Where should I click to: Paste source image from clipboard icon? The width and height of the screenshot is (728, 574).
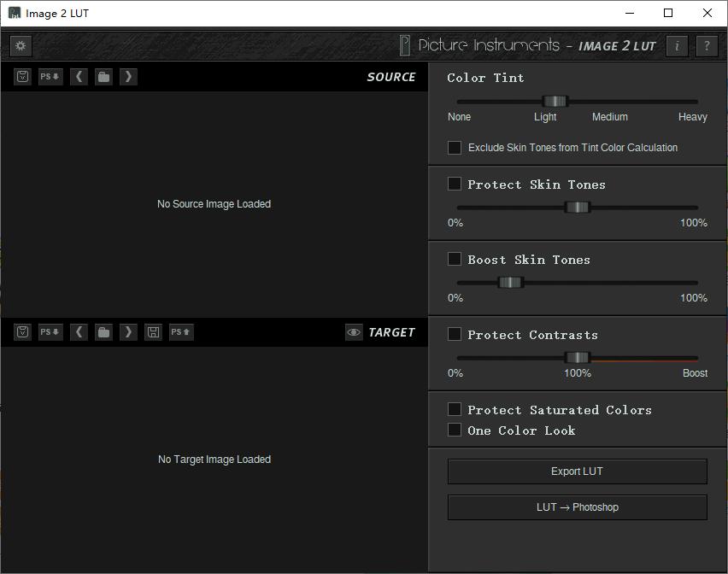[x=23, y=77]
